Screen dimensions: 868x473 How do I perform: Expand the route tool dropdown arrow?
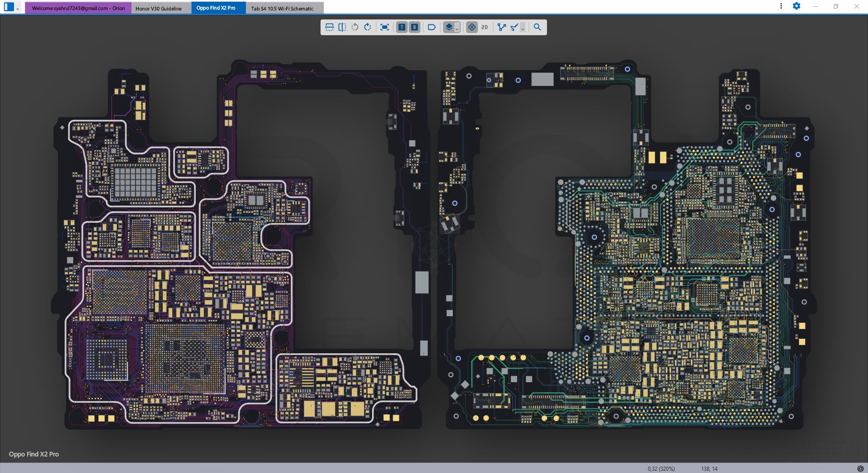523,28
